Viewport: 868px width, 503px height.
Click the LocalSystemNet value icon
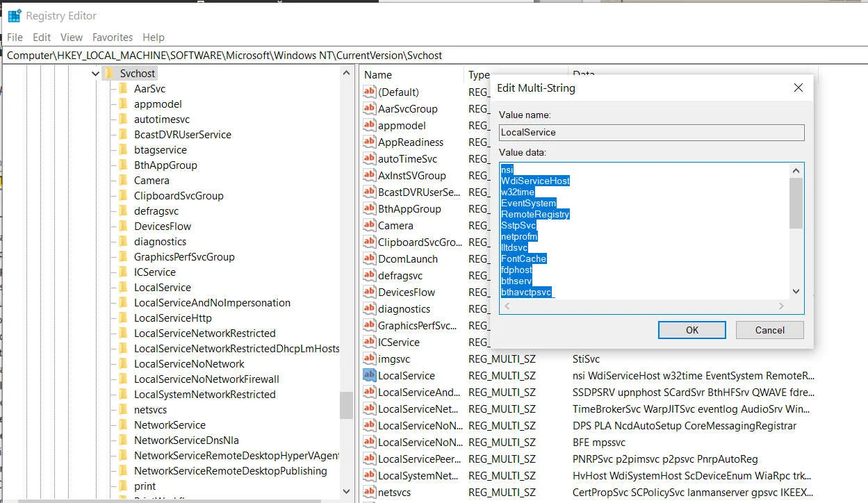point(369,475)
